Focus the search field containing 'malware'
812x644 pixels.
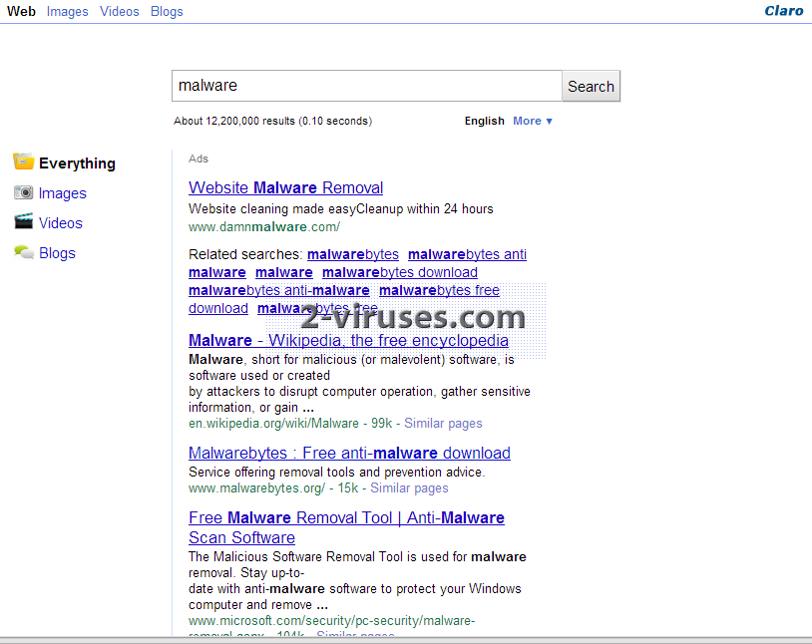367,86
